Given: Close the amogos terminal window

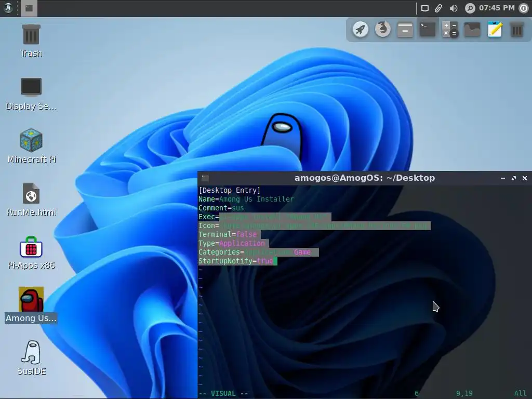Looking at the screenshot, I should coord(525,178).
